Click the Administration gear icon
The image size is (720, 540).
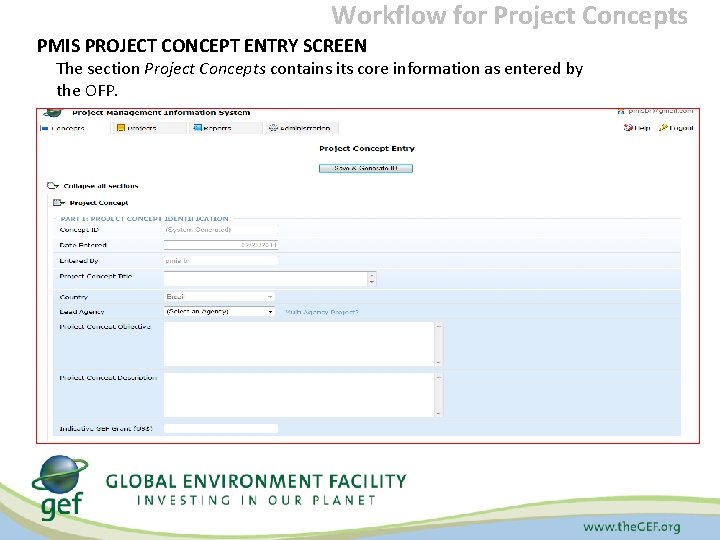pyautogui.click(x=273, y=128)
